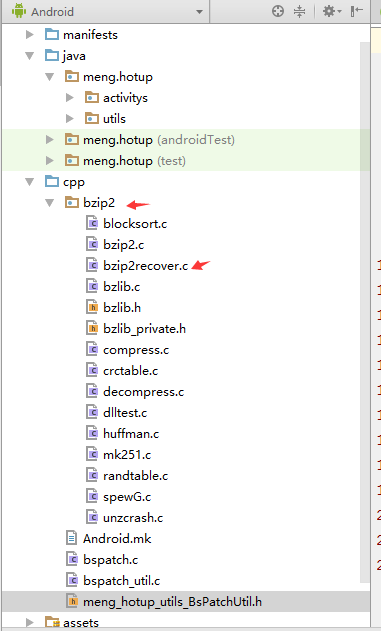This screenshot has height=631, width=381.
Task: Click C file icon beside bspatch_util.c
Action: point(72,580)
